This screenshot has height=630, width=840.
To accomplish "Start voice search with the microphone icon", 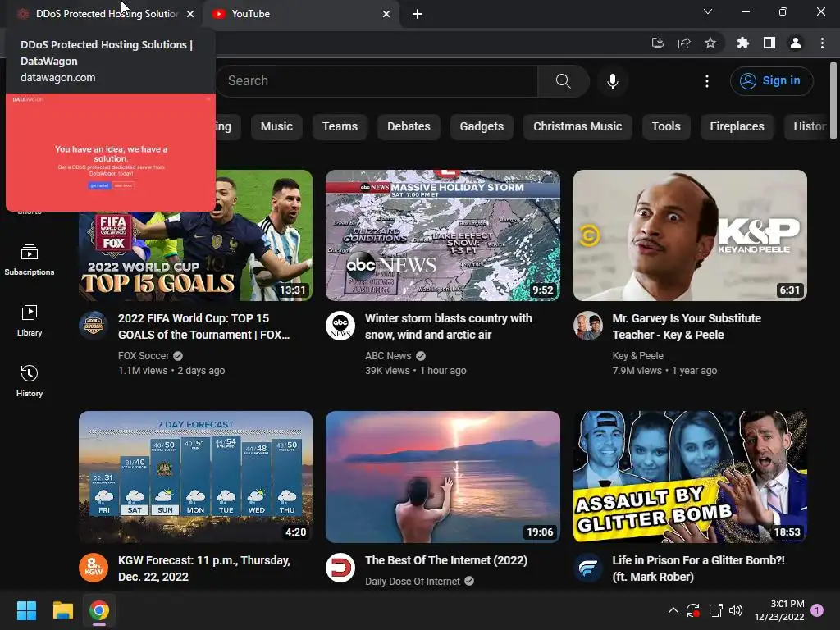I will (612, 81).
